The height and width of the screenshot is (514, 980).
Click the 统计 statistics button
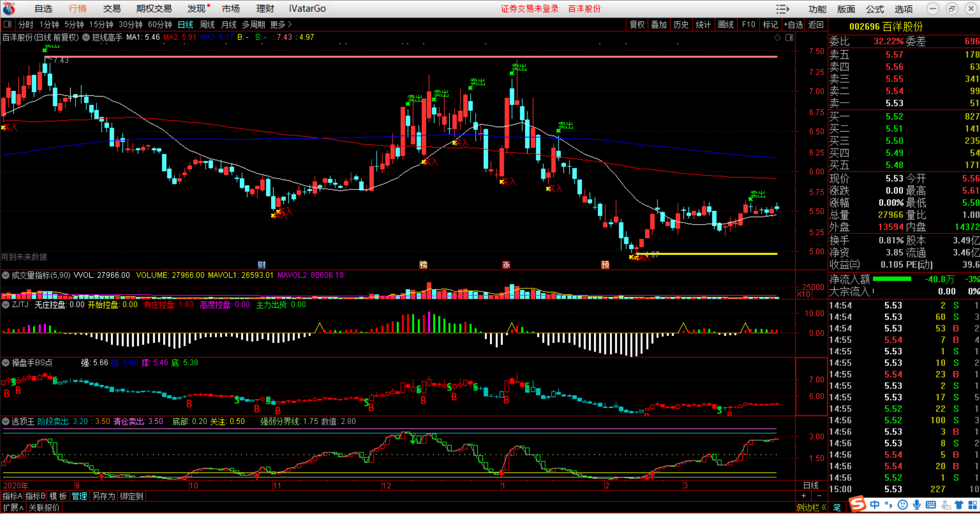click(x=703, y=25)
